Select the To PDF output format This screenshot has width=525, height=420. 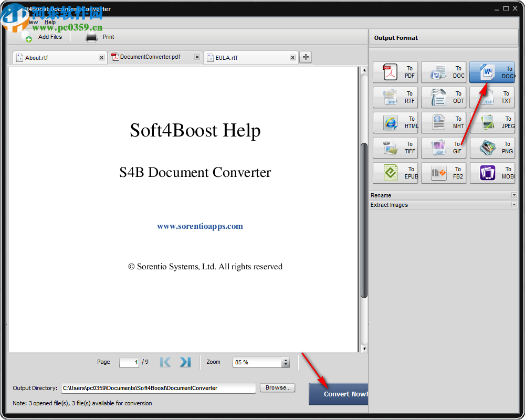395,72
